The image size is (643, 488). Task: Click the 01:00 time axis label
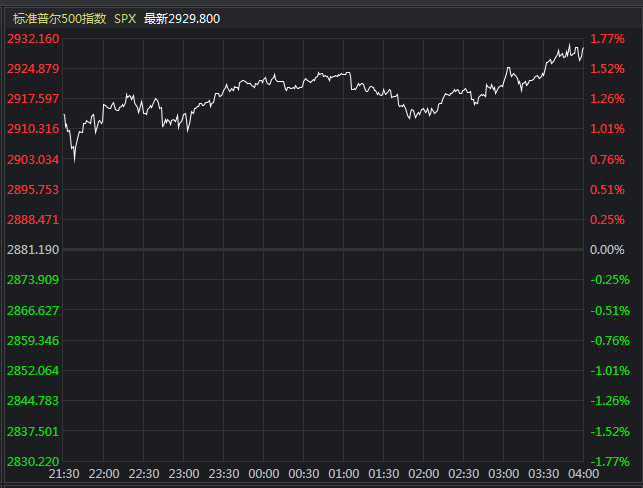(x=344, y=474)
